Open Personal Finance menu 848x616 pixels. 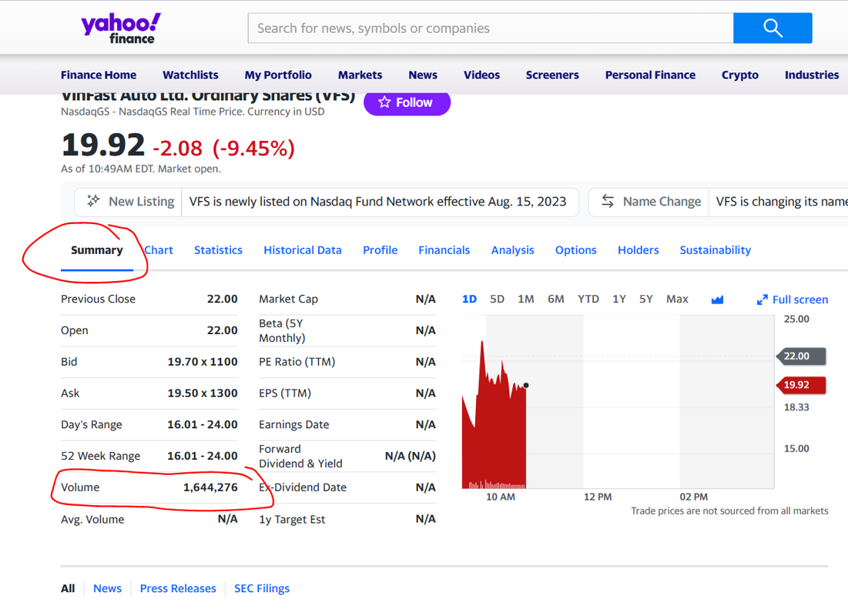[650, 75]
